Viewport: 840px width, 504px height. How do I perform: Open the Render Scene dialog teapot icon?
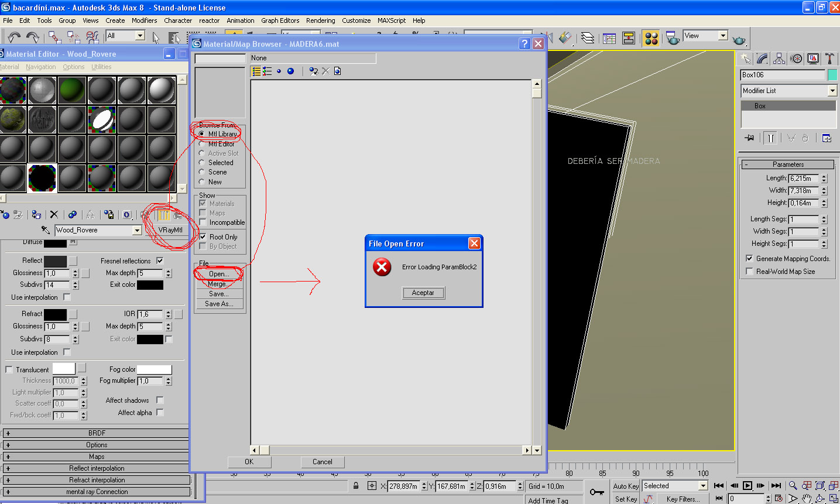pyautogui.click(x=673, y=38)
